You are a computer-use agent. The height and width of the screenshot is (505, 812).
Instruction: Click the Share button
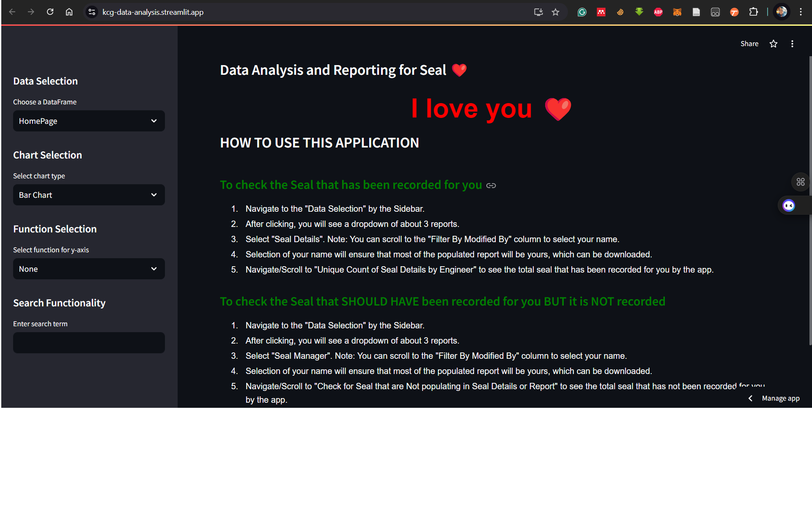pyautogui.click(x=749, y=44)
